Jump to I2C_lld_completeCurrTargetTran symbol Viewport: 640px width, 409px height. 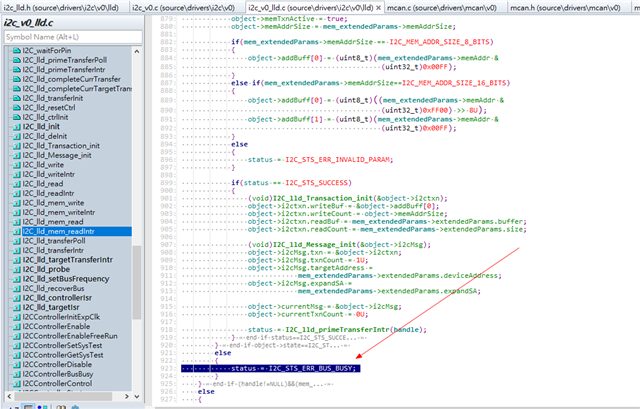pos(77,89)
